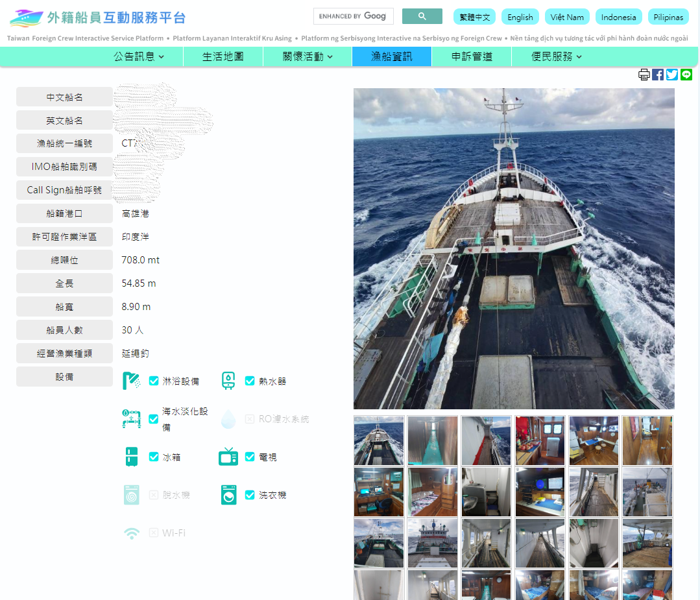The height and width of the screenshot is (600, 700).
Task: Switch language to English
Action: [x=520, y=17]
